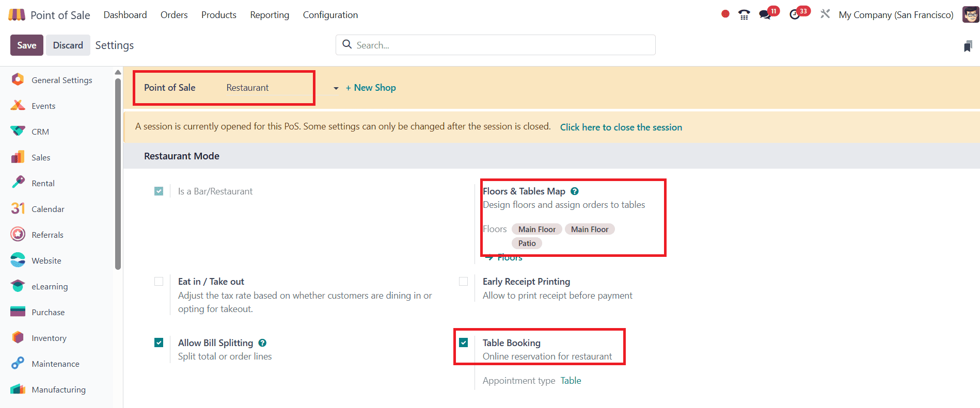Screen dimensions: 980x408
Task: Open the Reporting menu
Action: 270,15
